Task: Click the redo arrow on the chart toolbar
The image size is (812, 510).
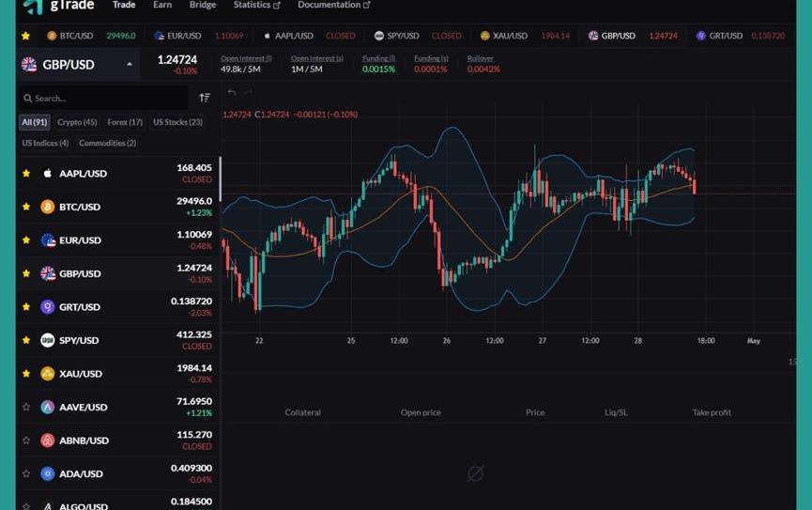Action: click(x=248, y=92)
